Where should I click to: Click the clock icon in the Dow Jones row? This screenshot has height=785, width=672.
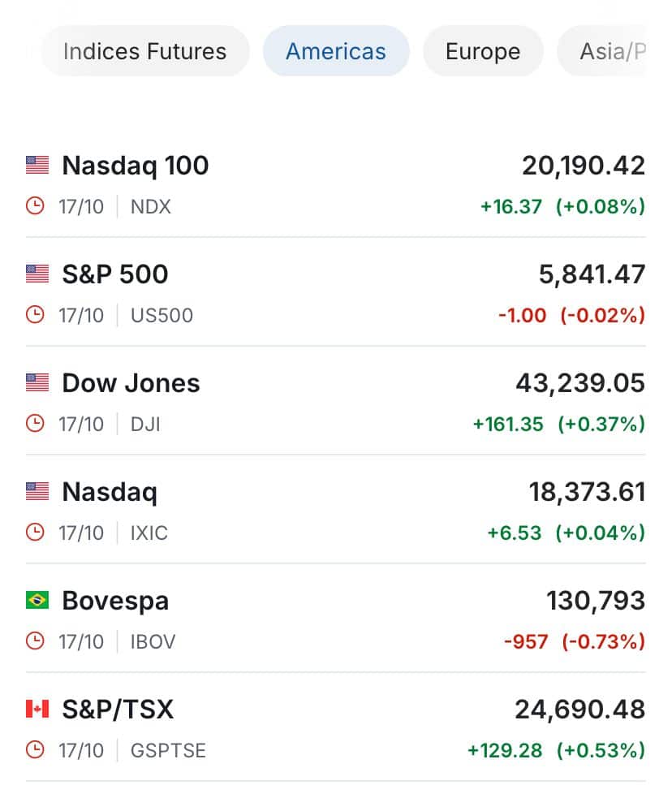pyautogui.click(x=35, y=424)
